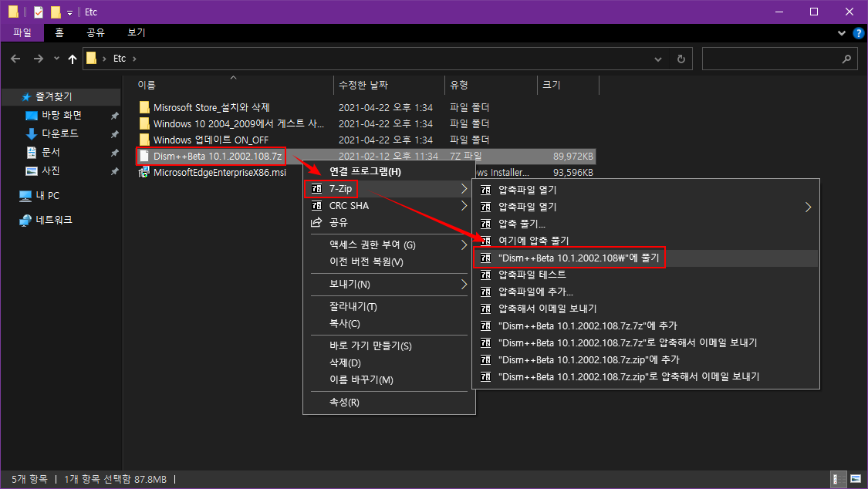Choose 잘라내기(T) in the context menu

[389, 306]
